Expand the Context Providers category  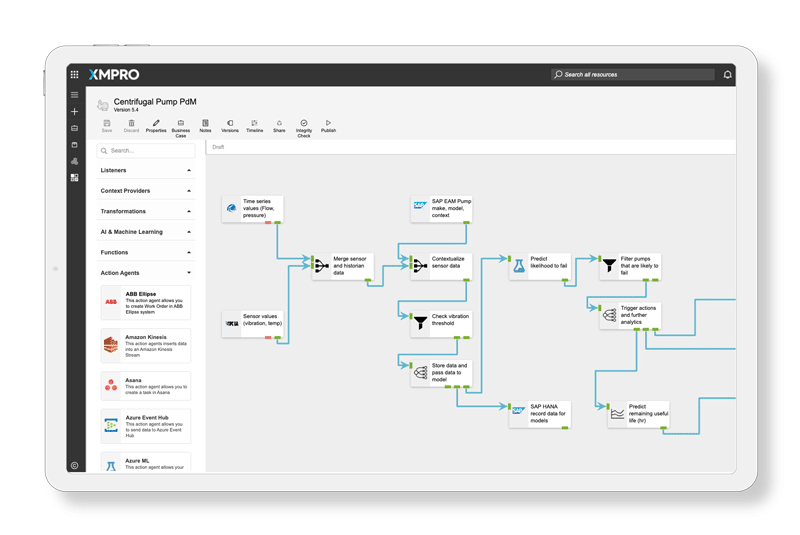146,191
